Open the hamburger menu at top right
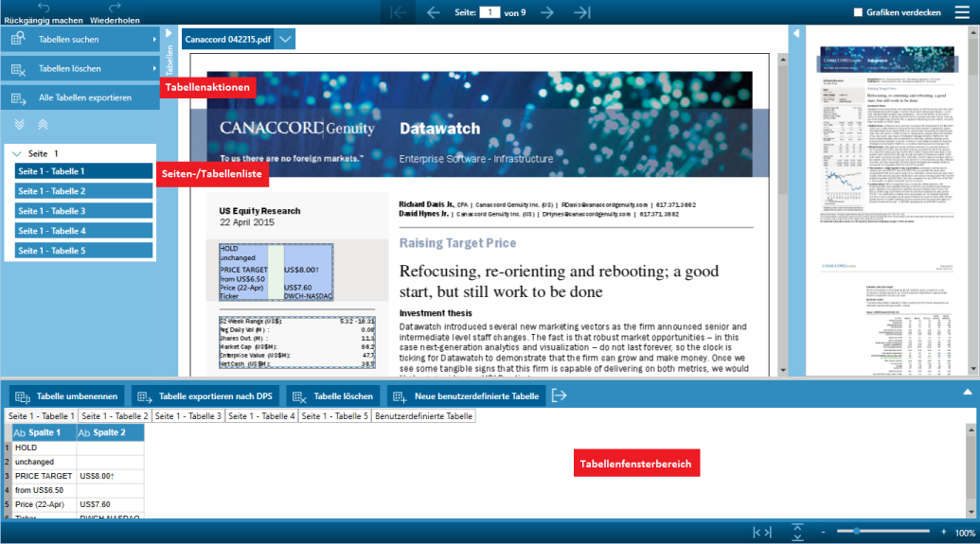 click(961, 12)
